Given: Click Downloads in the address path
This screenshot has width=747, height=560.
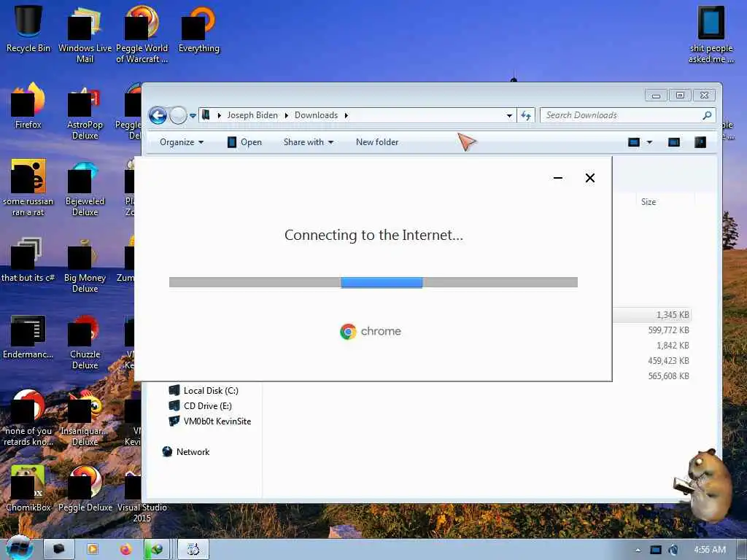Looking at the screenshot, I should click(316, 115).
